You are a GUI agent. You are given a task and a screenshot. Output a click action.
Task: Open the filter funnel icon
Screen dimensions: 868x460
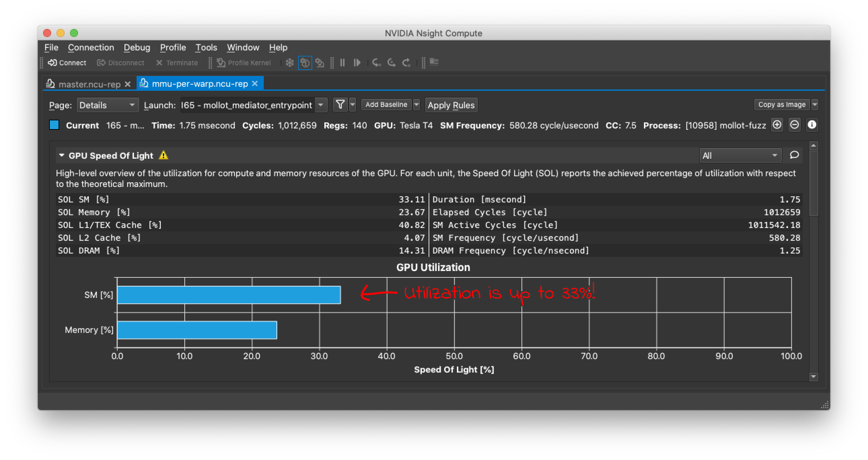pyautogui.click(x=340, y=105)
